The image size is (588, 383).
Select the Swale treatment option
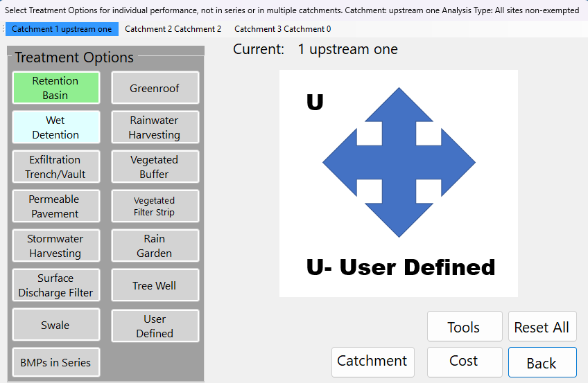click(x=55, y=325)
